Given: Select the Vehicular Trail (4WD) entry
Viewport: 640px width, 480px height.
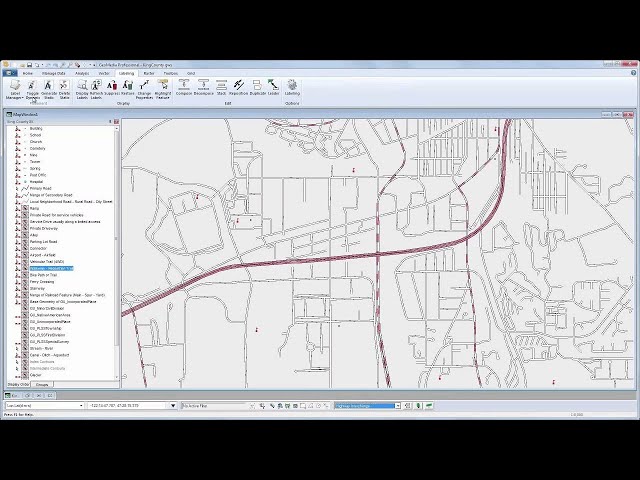Looking at the screenshot, I should pyautogui.click(x=47, y=262).
